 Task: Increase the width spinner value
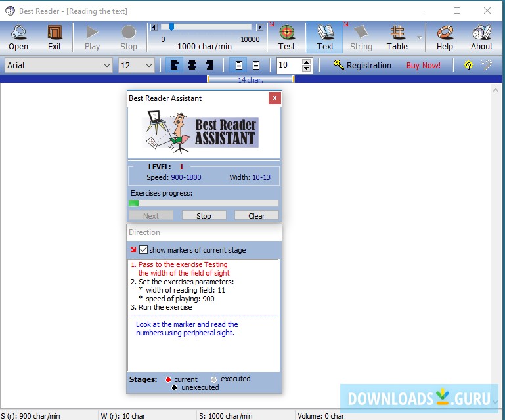(306, 62)
